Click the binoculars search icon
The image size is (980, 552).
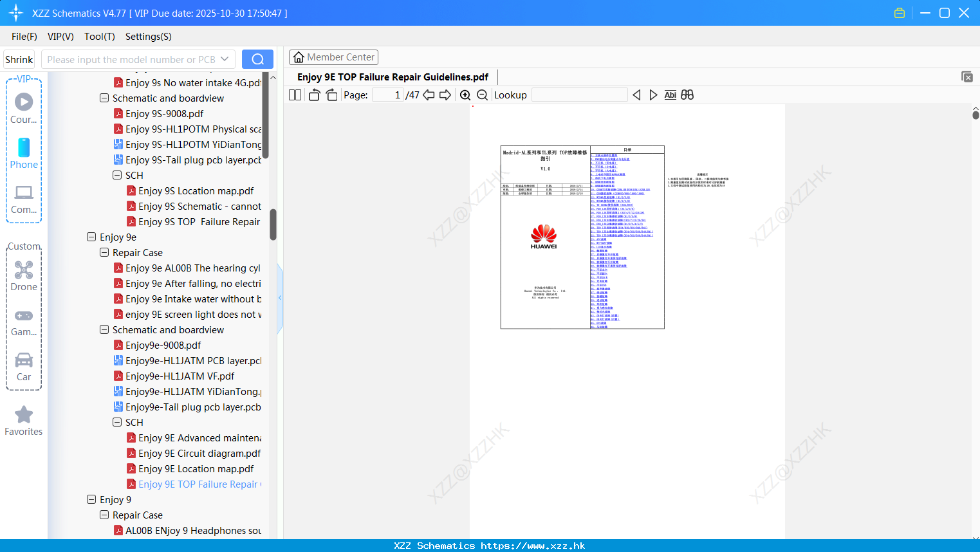pos(687,95)
